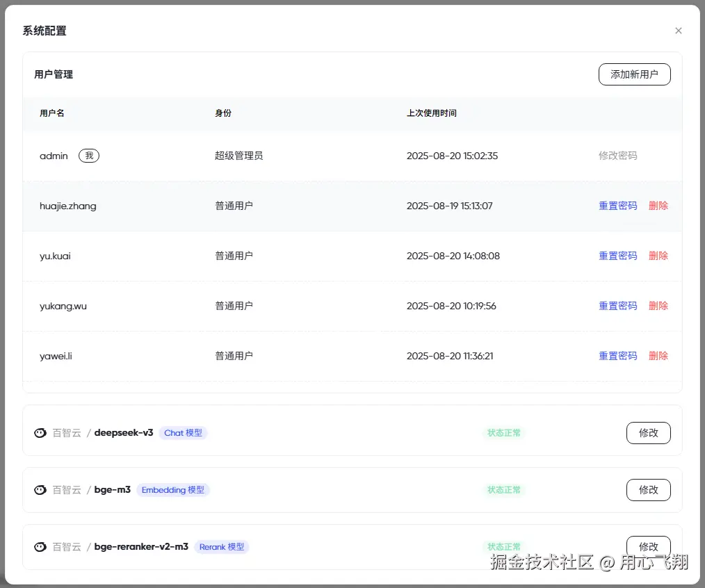Image resolution: width=705 pixels, height=588 pixels.
Task: Select the yu.kuai username
Action: [x=55, y=256]
